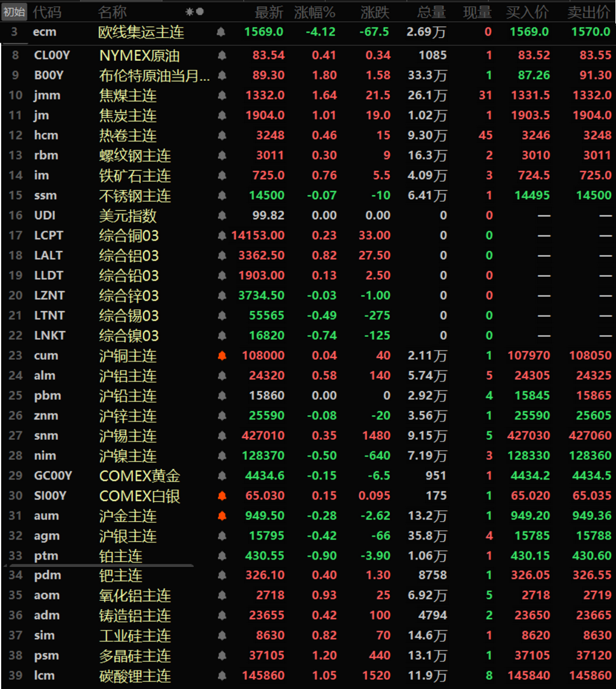Click the 多晶硅主连 name cell
616x689 pixels.
[x=135, y=656]
